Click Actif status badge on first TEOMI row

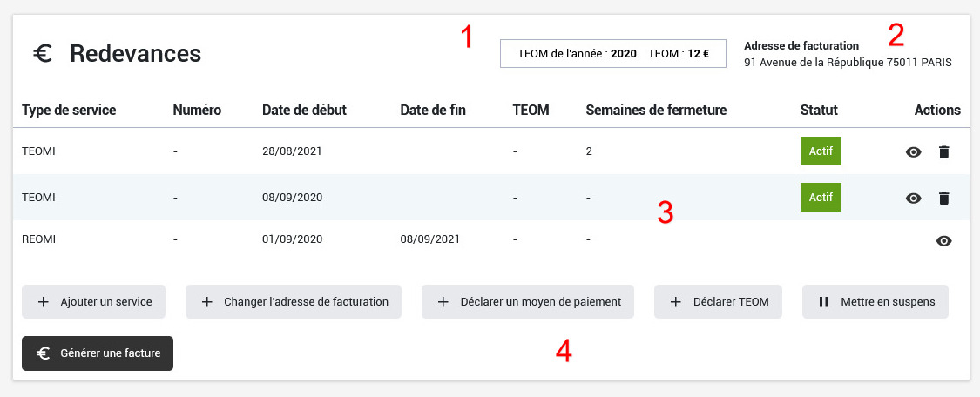(x=821, y=151)
